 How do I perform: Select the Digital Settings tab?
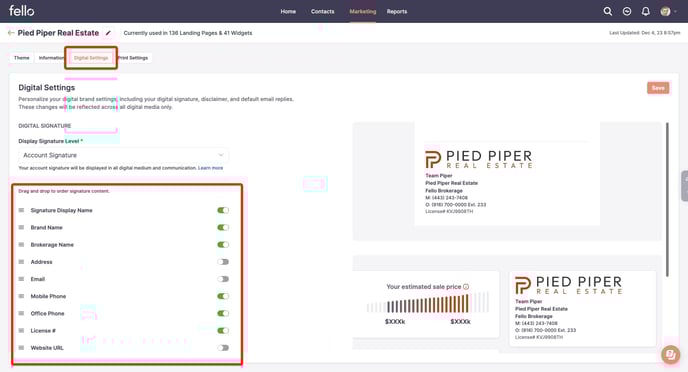coord(91,58)
